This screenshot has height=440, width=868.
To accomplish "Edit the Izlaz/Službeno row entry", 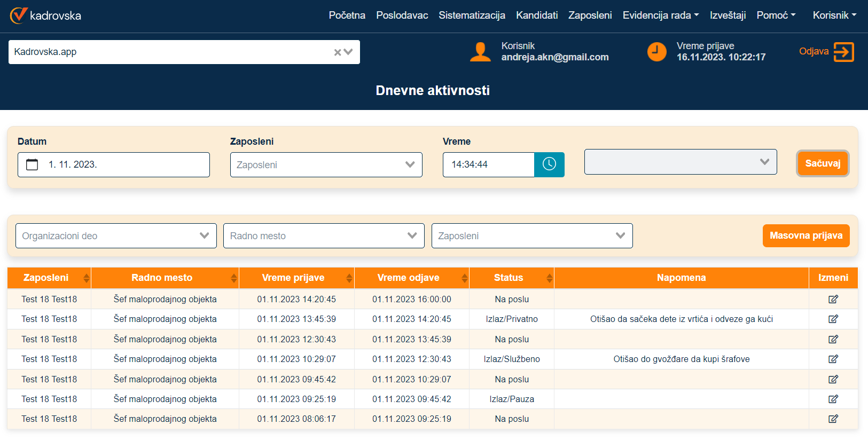I will 833,359.
